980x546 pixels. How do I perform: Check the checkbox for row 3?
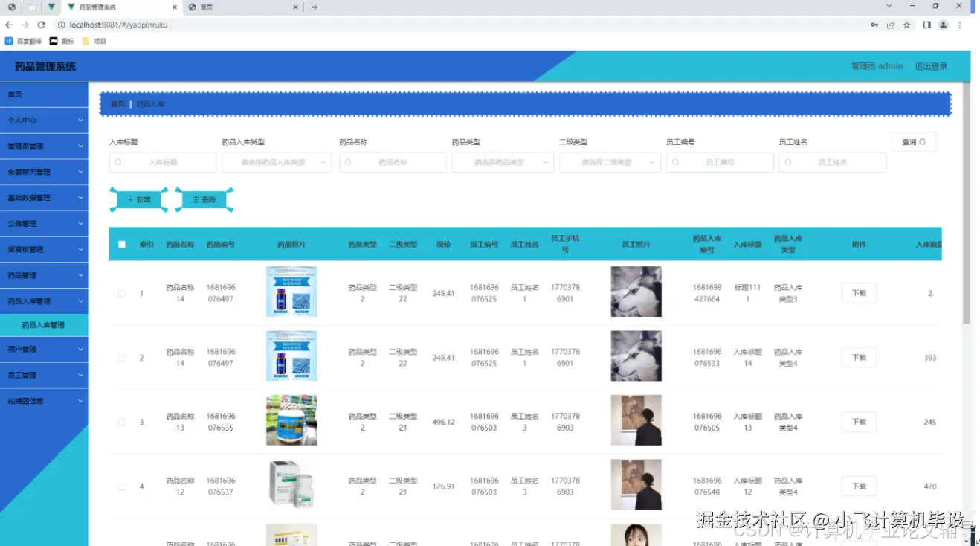(122, 422)
